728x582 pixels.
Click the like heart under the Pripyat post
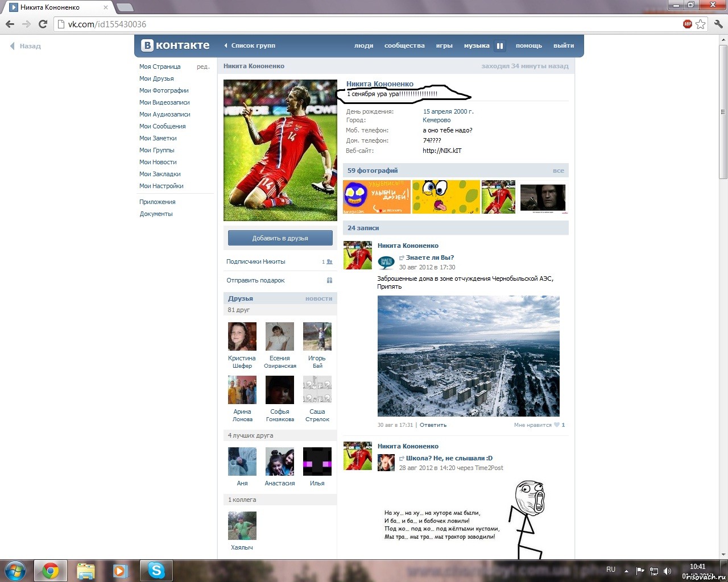(557, 425)
